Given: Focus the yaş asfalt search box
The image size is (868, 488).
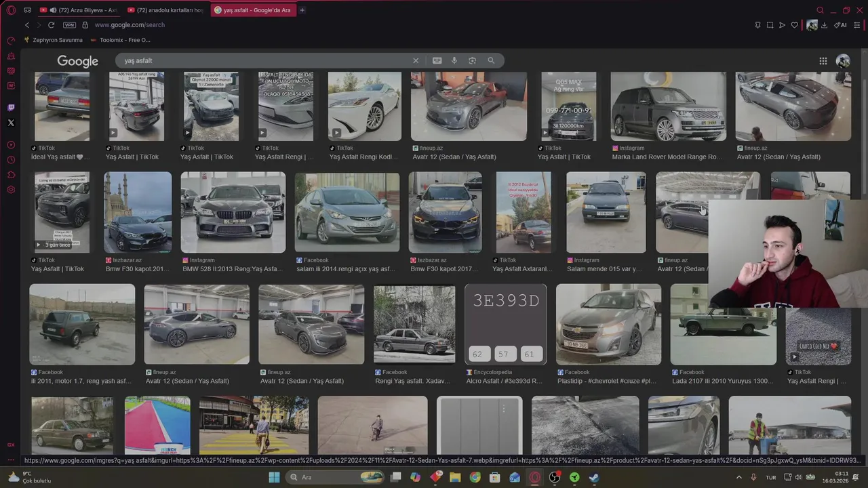Looking at the screenshot, I should click(264, 60).
